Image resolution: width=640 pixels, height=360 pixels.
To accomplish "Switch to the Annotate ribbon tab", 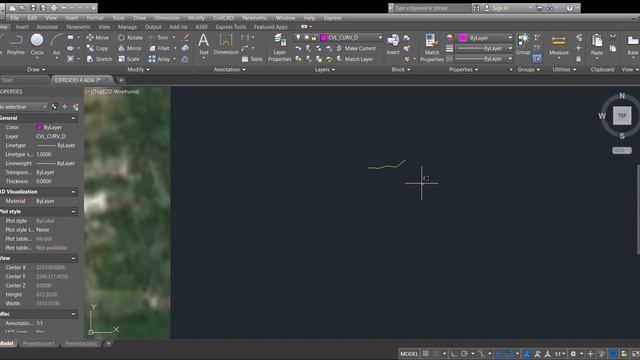I will [47, 27].
